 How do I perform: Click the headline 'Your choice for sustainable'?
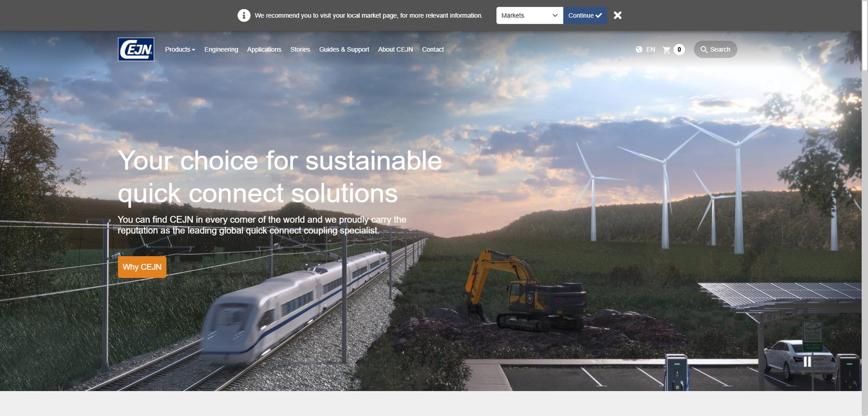tap(280, 161)
